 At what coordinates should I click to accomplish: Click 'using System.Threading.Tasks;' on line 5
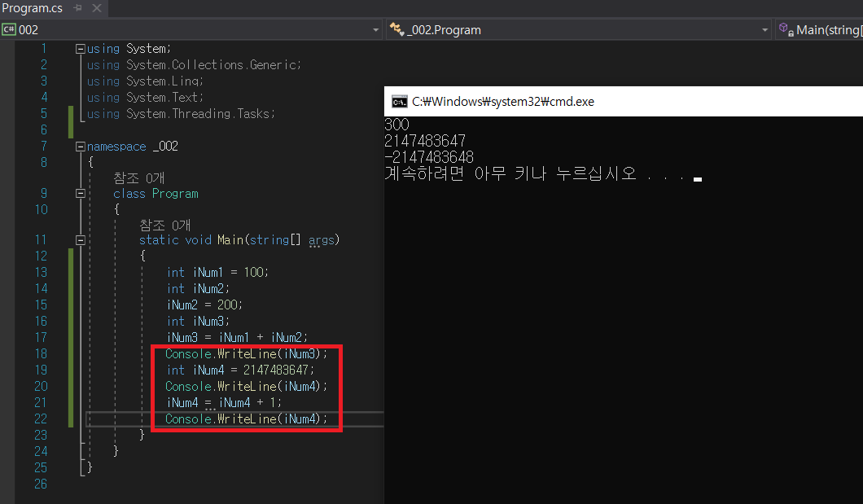(x=181, y=114)
